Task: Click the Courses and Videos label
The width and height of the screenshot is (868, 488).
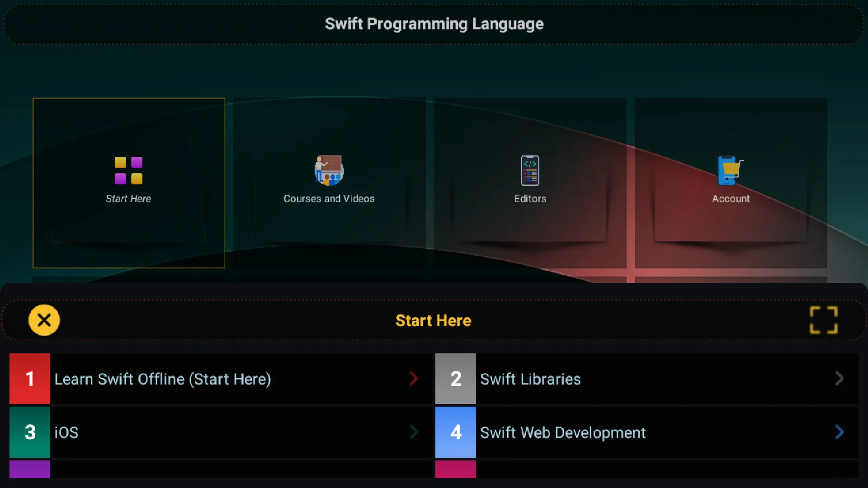Action: [329, 199]
